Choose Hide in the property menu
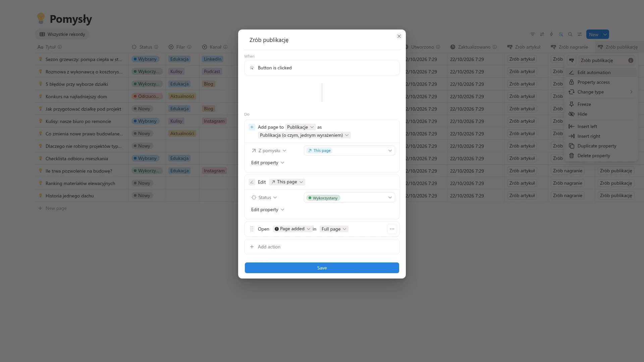This screenshot has height=362, width=644. [601, 114]
